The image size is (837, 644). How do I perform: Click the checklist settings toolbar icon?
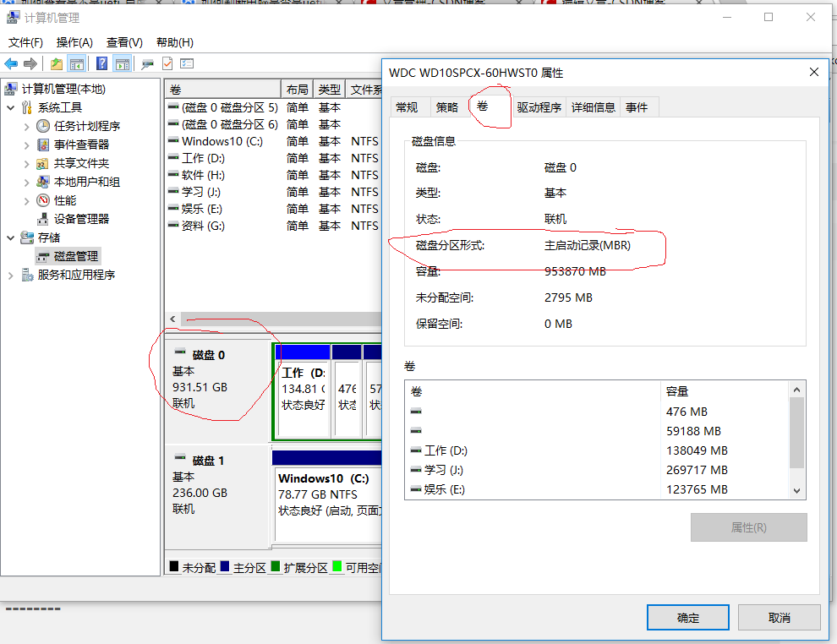[187, 64]
